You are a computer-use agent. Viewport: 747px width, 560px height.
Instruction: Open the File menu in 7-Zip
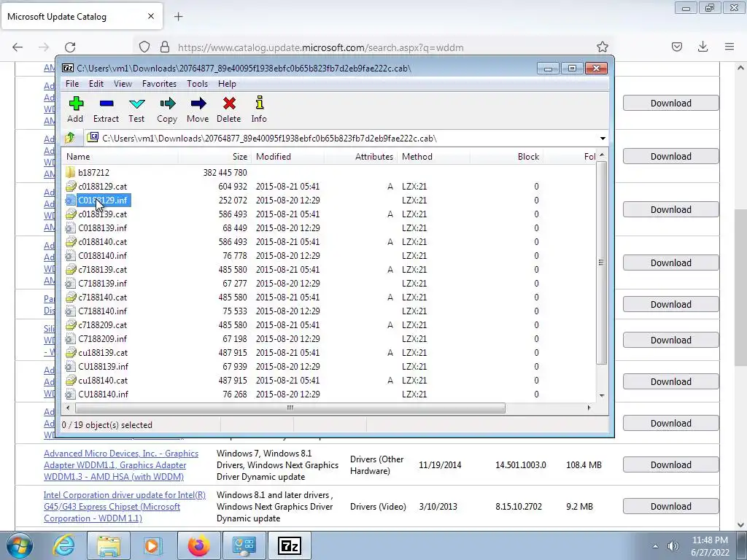pos(72,84)
